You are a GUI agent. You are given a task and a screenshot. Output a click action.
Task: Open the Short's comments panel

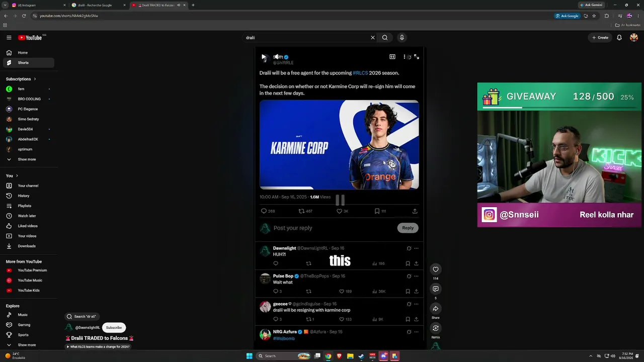point(436,289)
